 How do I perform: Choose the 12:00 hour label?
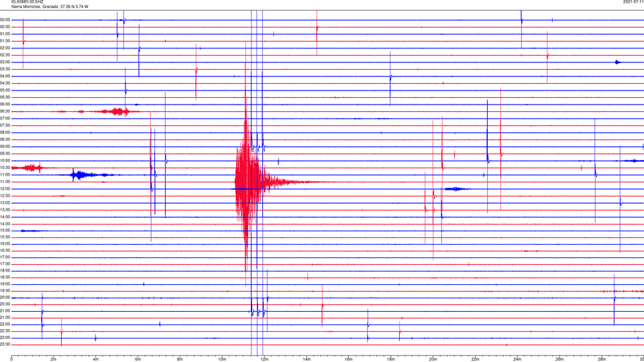tap(5, 189)
